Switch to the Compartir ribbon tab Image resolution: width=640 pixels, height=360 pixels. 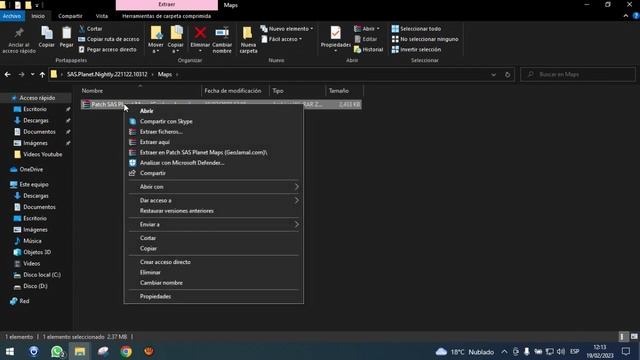pyautogui.click(x=70, y=16)
